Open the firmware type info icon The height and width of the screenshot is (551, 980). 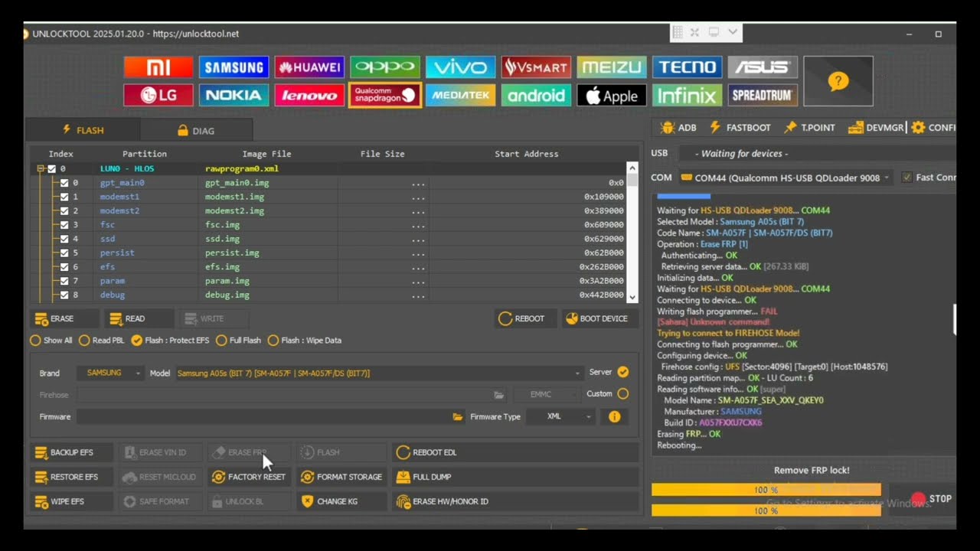pos(614,417)
